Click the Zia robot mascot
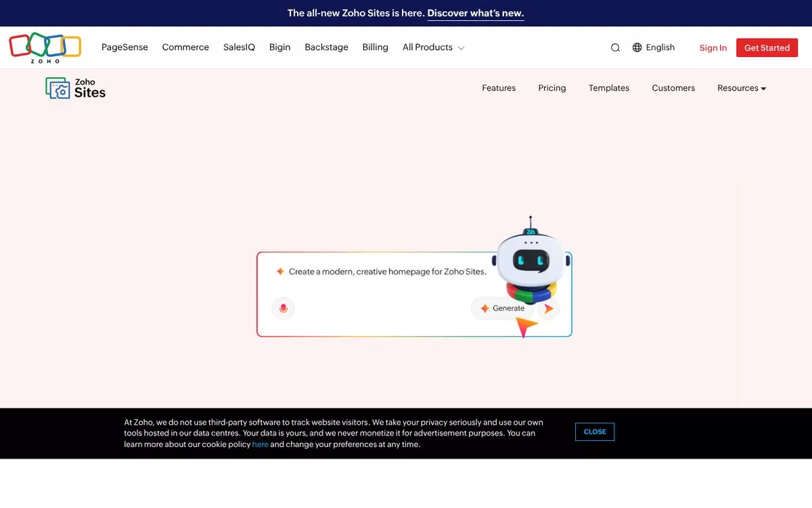 click(530, 261)
